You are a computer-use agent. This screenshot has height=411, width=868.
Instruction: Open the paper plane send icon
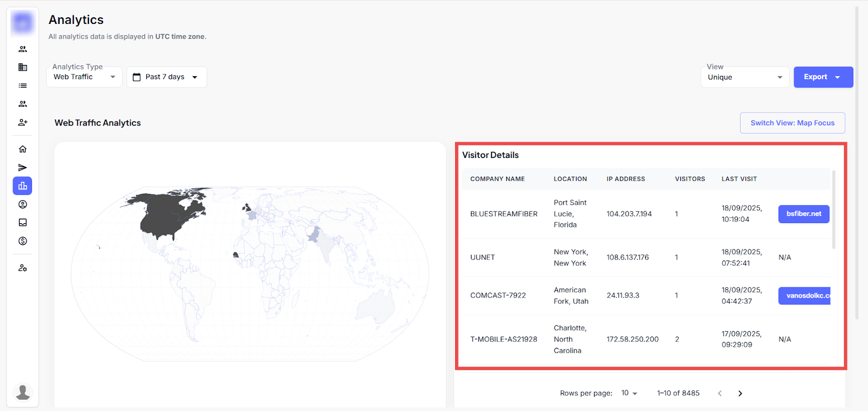click(23, 168)
